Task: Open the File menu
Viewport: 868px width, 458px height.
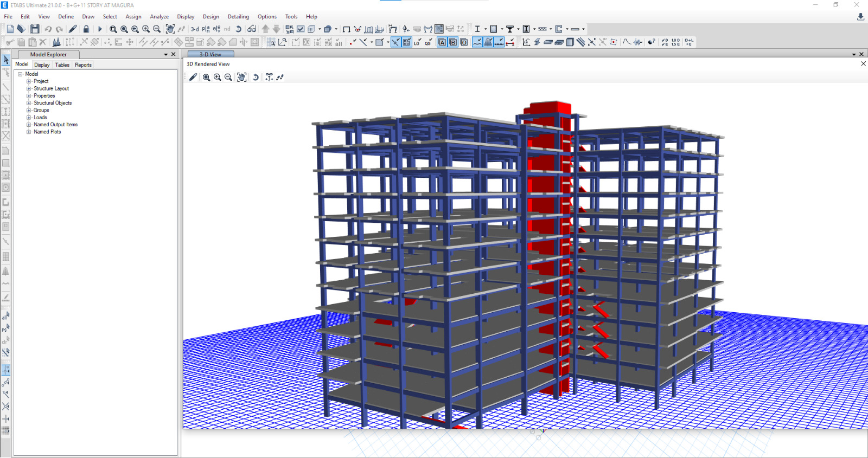Action: [8, 17]
